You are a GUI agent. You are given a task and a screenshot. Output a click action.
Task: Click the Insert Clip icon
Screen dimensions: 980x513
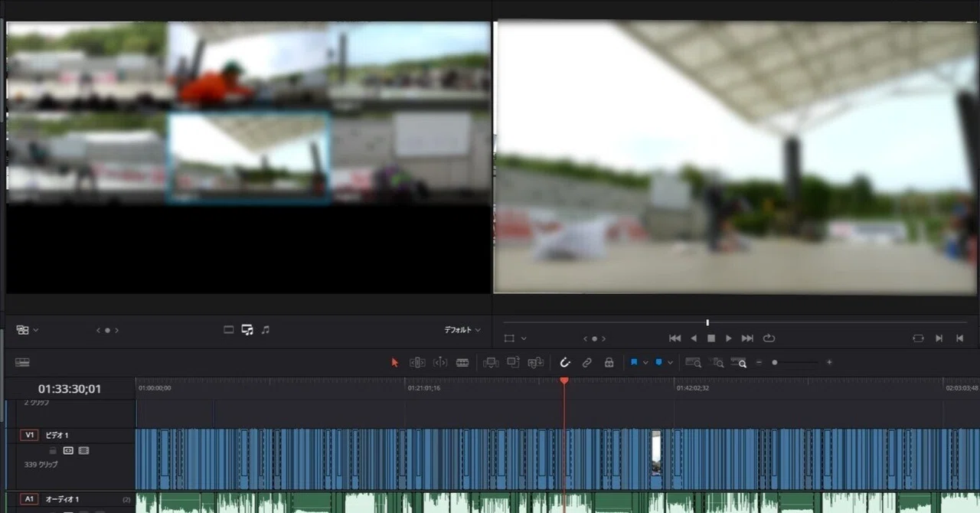[491, 362]
